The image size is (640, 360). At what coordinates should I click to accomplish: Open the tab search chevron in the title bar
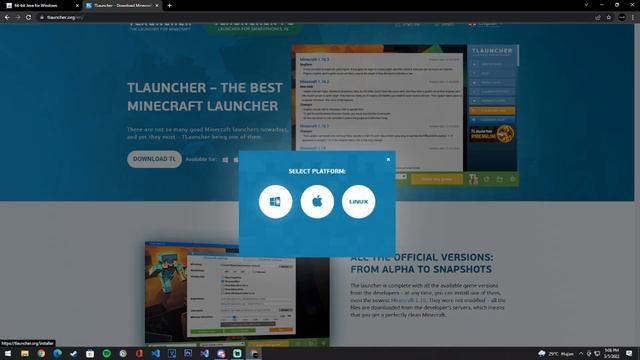[586, 5]
